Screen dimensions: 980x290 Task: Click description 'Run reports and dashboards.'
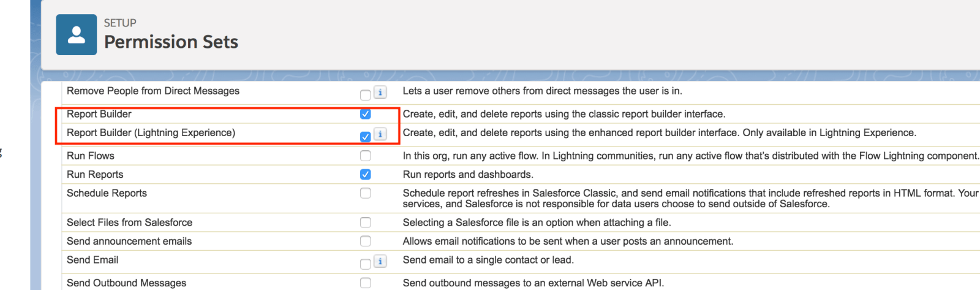468,175
